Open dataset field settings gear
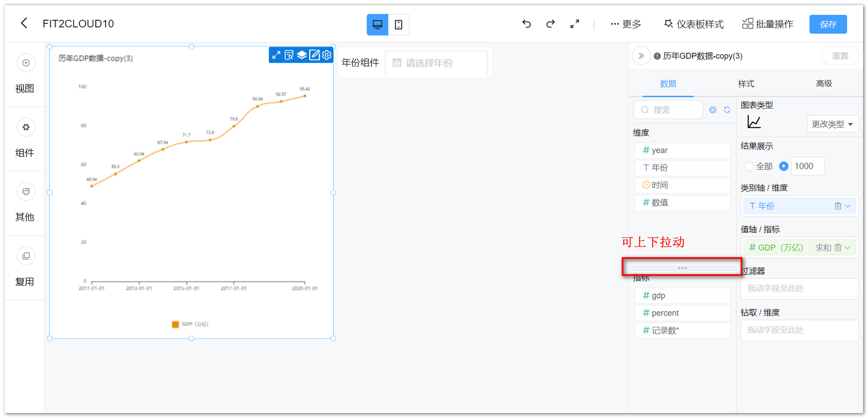868x418 pixels. [x=712, y=110]
